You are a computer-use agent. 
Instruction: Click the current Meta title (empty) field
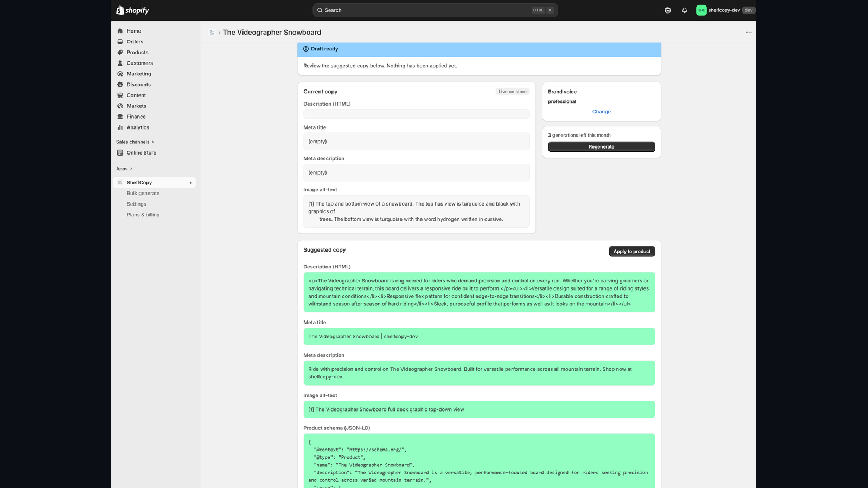click(417, 142)
